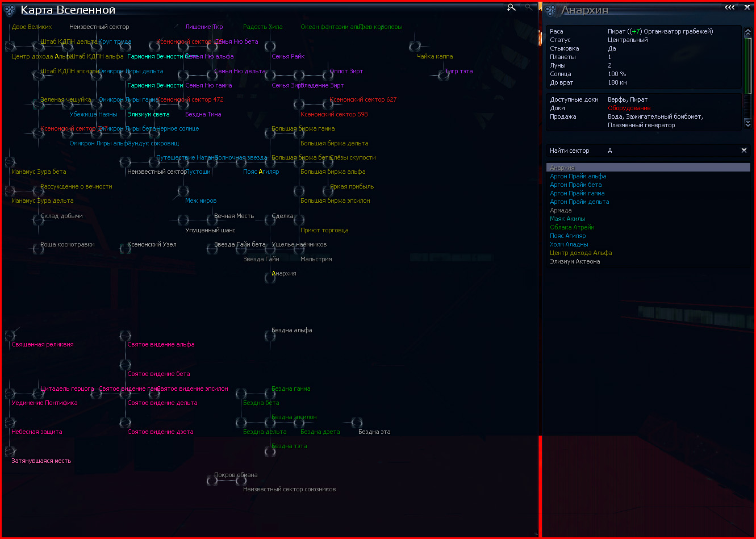Click the Бездна эта sector node

pos(357,423)
